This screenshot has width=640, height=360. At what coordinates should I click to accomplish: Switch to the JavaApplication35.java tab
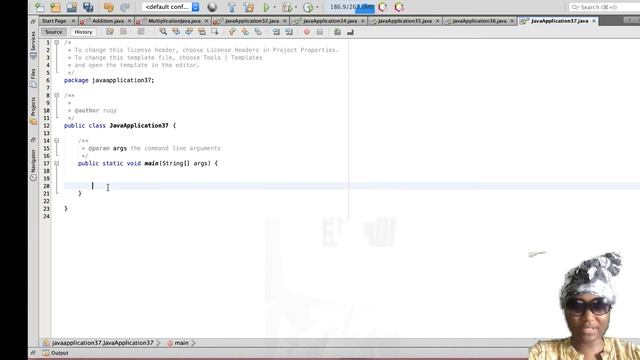pyautogui.click(x=405, y=21)
